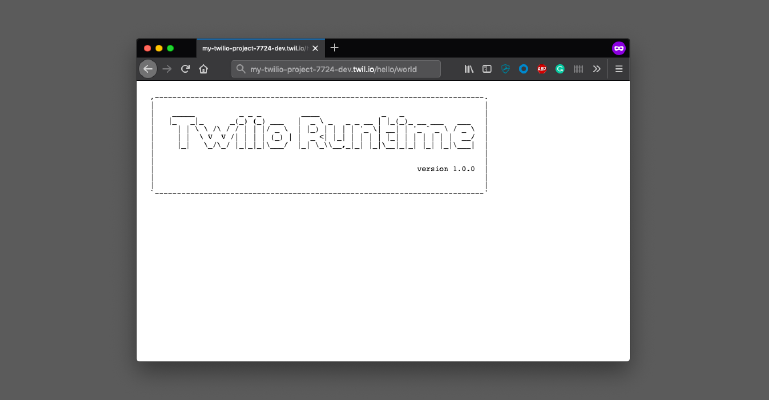This screenshot has width=769, height=400.
Task: Go back to the previous page
Action: click(148, 69)
